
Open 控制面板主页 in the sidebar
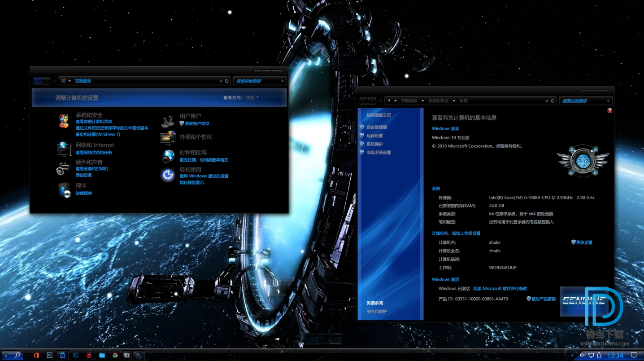click(x=379, y=115)
